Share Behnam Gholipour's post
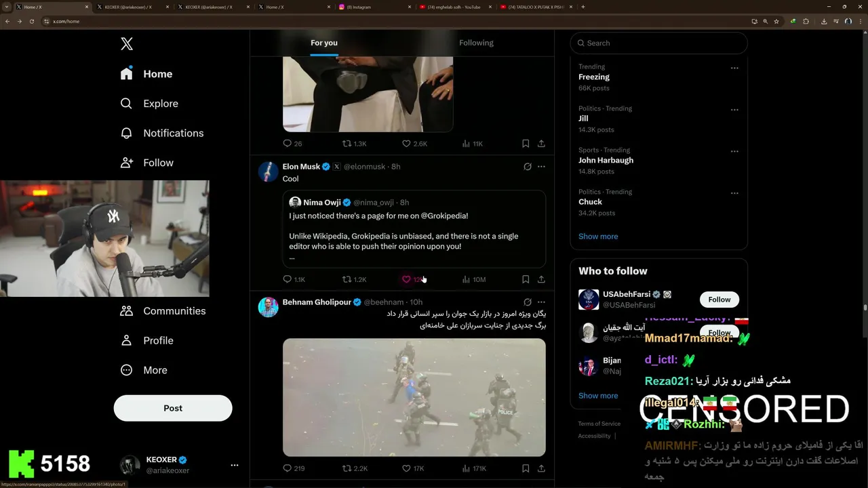 click(x=541, y=468)
